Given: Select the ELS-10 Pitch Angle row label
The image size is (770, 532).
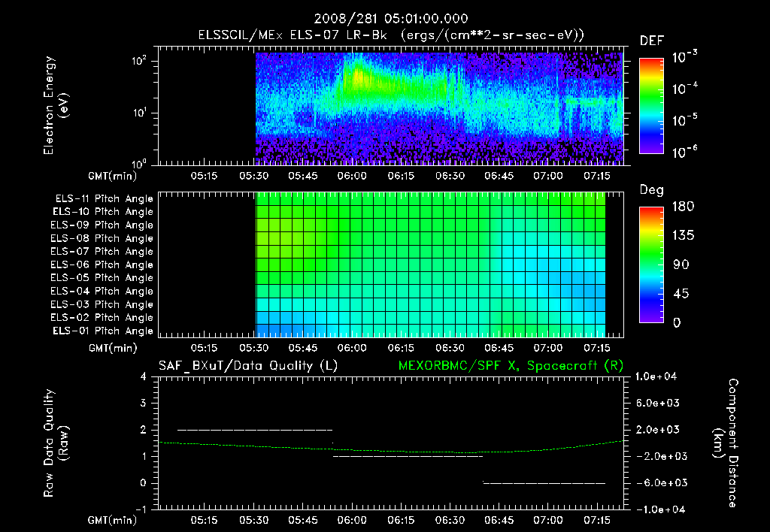Looking at the screenshot, I should [103, 212].
